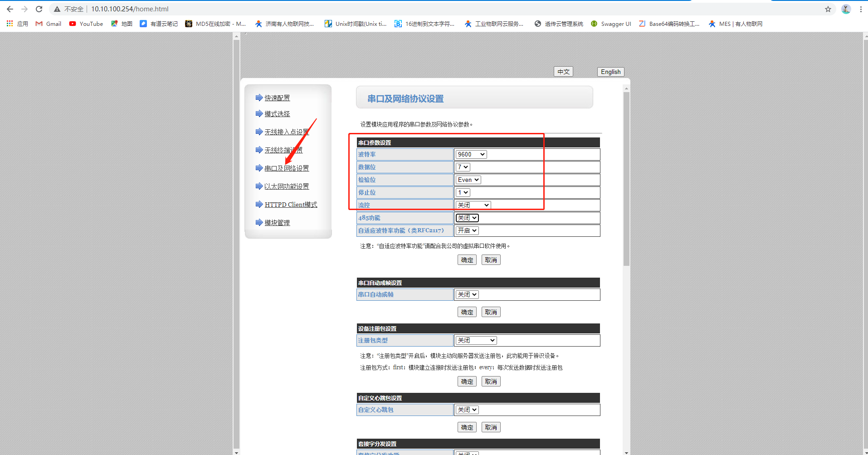Open the Gmail bookmark
868x455 pixels.
pyautogui.click(x=49, y=24)
